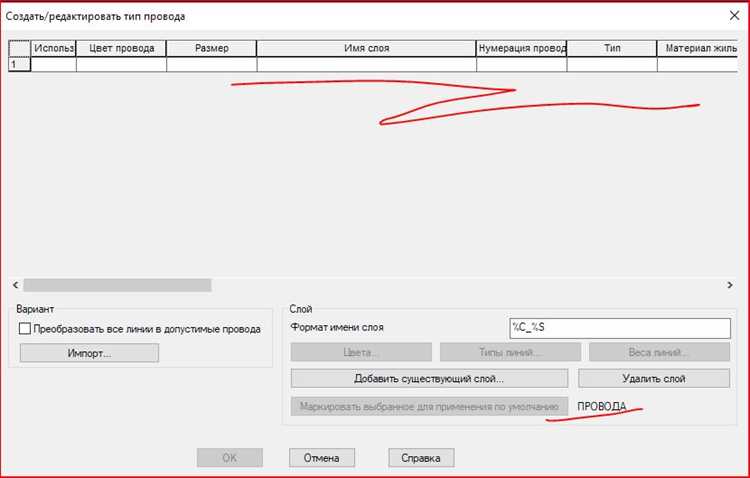
Task: Click the 'Имя слоя' cell in row 1
Action: point(366,64)
